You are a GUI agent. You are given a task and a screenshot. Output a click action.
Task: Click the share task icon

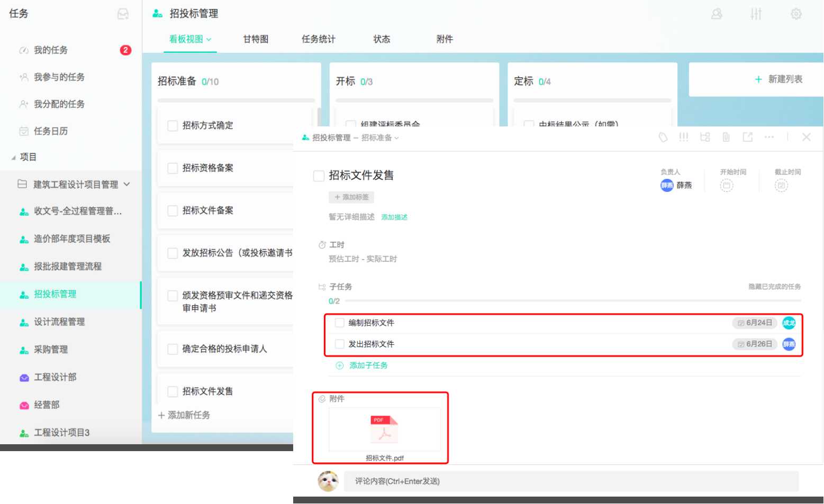747,137
